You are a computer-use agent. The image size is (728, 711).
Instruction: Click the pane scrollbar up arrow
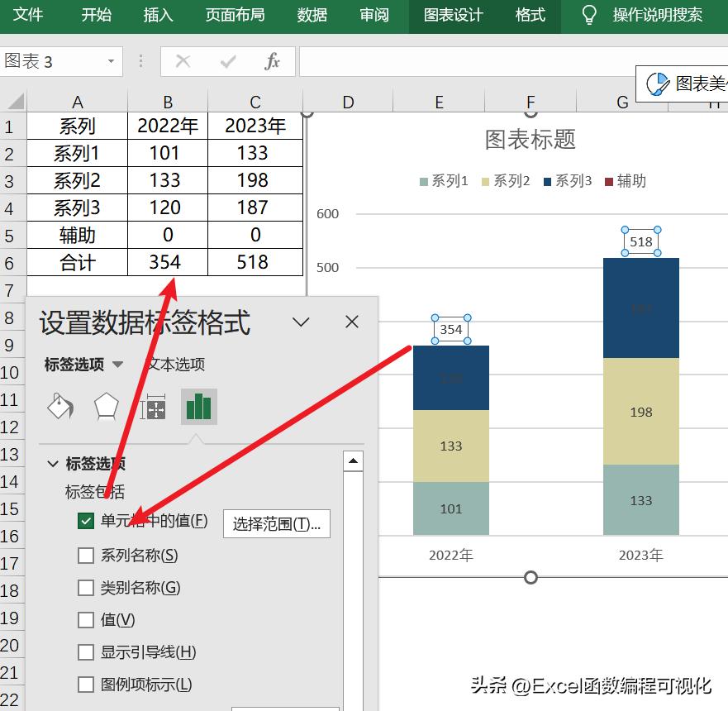[x=354, y=460]
